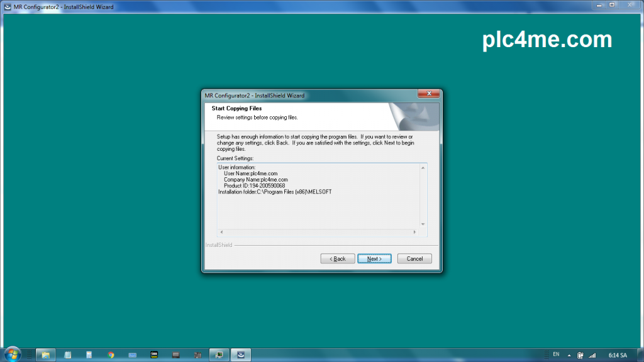644x362 pixels.
Task: Click the taskbar clock showing 6:14
Action: [617, 355]
